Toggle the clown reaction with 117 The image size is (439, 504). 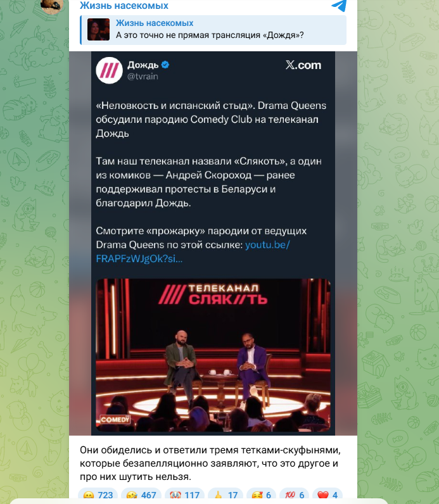tap(184, 495)
